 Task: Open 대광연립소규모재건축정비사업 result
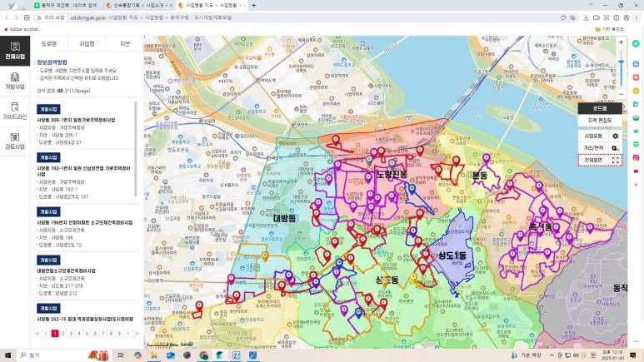[x=66, y=270]
